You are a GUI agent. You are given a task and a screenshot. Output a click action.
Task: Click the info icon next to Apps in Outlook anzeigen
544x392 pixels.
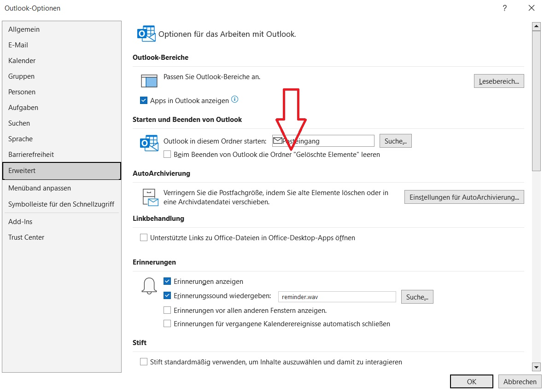[235, 99]
